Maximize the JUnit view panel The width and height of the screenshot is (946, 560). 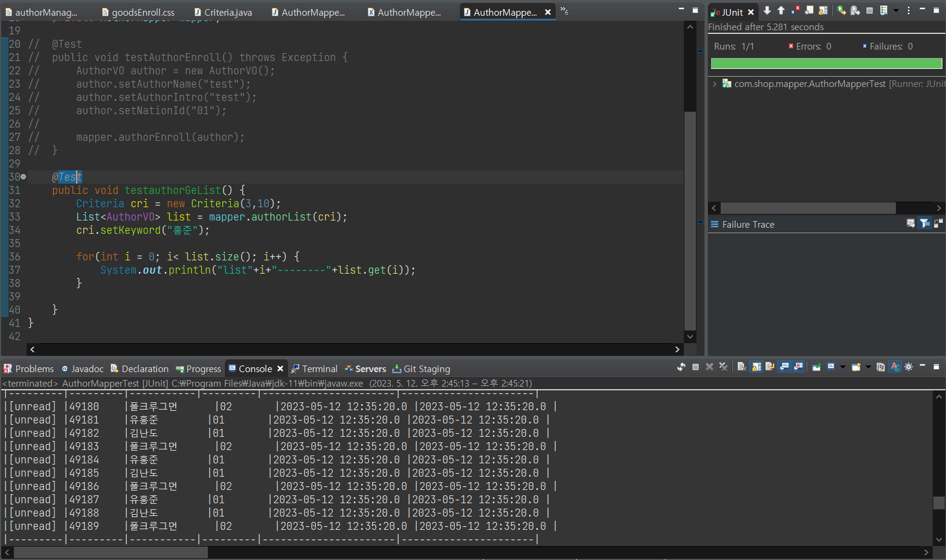pos(936,10)
